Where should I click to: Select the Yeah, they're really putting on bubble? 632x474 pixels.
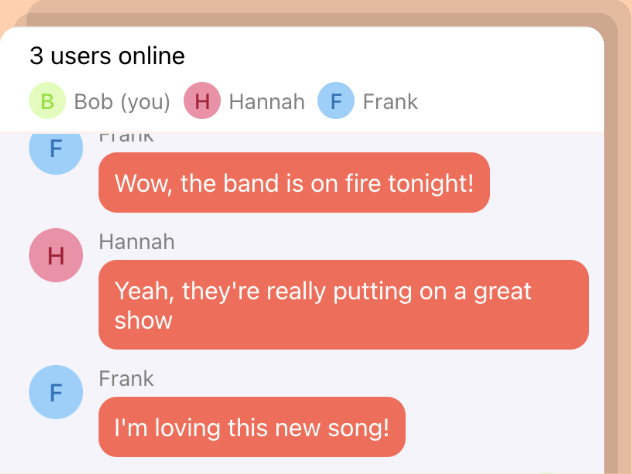344,305
